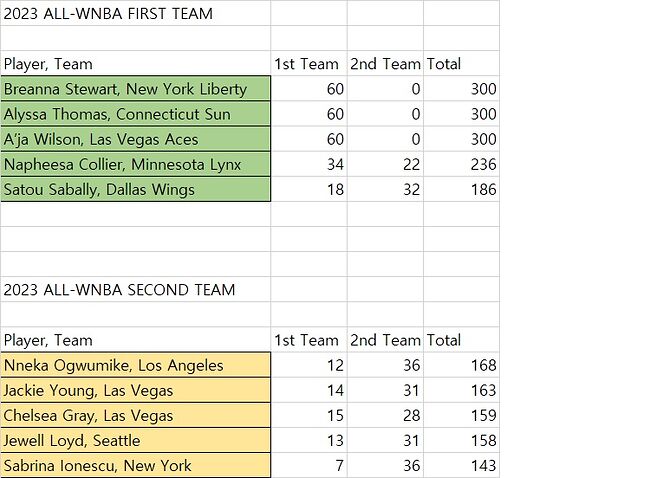This screenshot has height=478, width=650.
Task: Click Sabrina Ionescu's total of 143
Action: pos(461,465)
